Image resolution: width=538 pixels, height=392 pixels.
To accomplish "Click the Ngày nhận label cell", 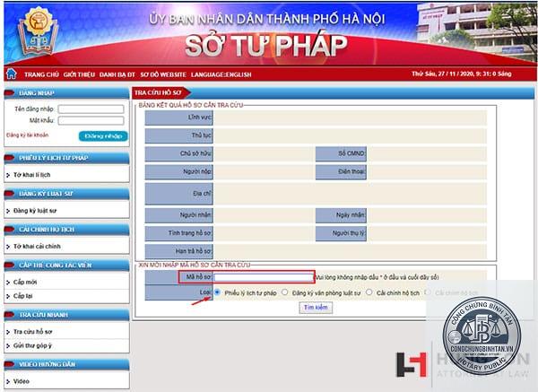I will [x=341, y=215].
